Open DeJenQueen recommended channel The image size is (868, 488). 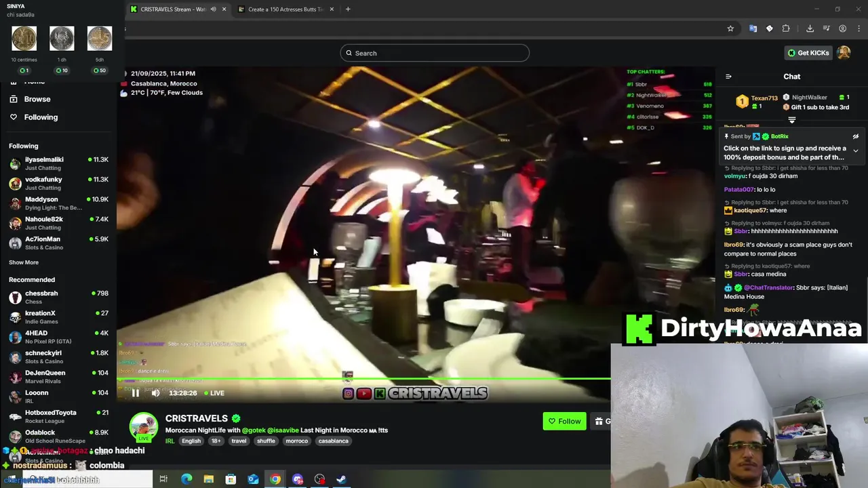58,376
